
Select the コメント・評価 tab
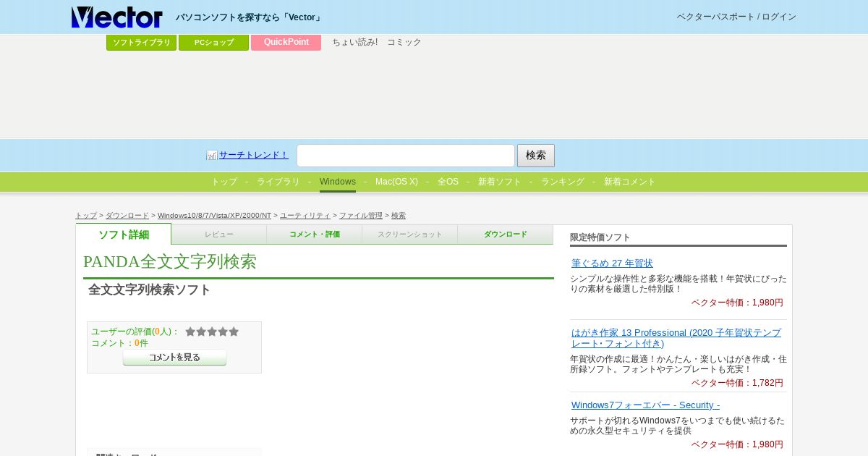[x=315, y=235]
